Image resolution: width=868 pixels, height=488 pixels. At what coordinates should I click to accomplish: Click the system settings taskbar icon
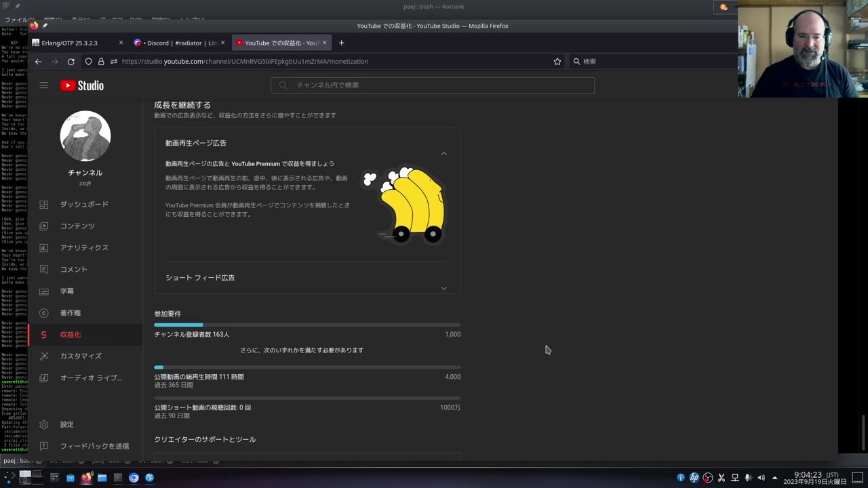[54, 477]
